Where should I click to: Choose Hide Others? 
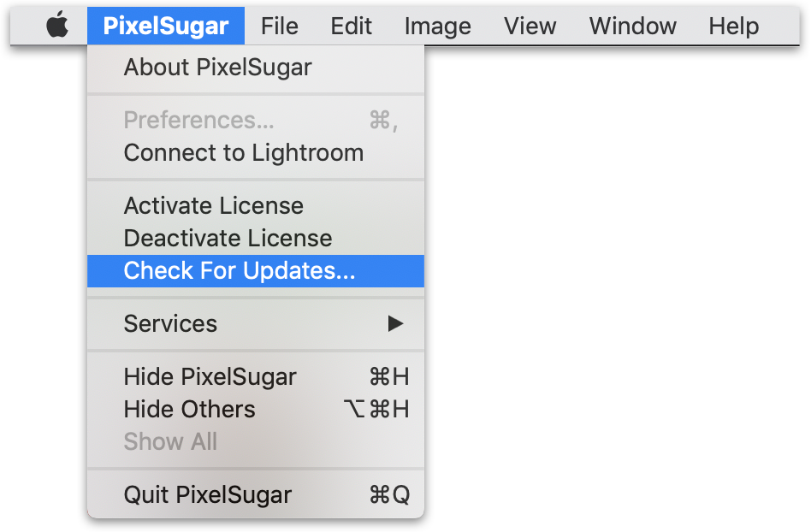tap(190, 410)
